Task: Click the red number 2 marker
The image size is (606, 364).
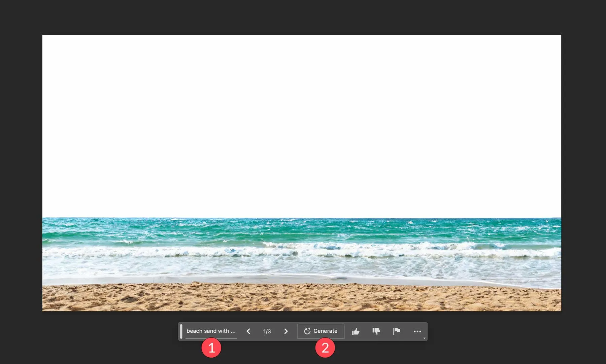Action: [x=325, y=348]
